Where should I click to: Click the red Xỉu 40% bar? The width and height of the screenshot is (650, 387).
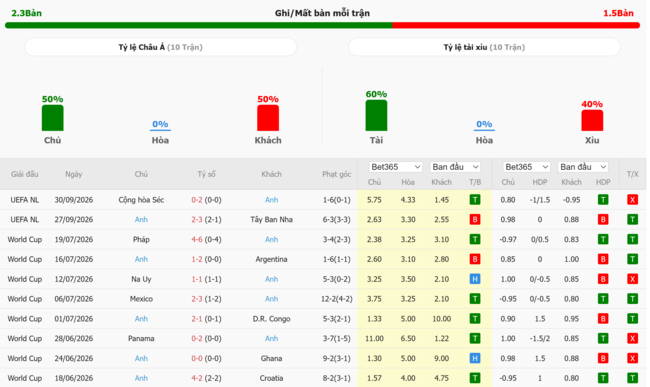point(592,121)
